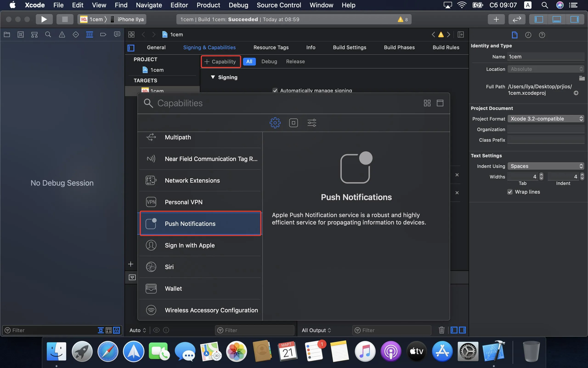Open the Report navigator icon
This screenshot has height=368, width=588.
(x=117, y=34)
